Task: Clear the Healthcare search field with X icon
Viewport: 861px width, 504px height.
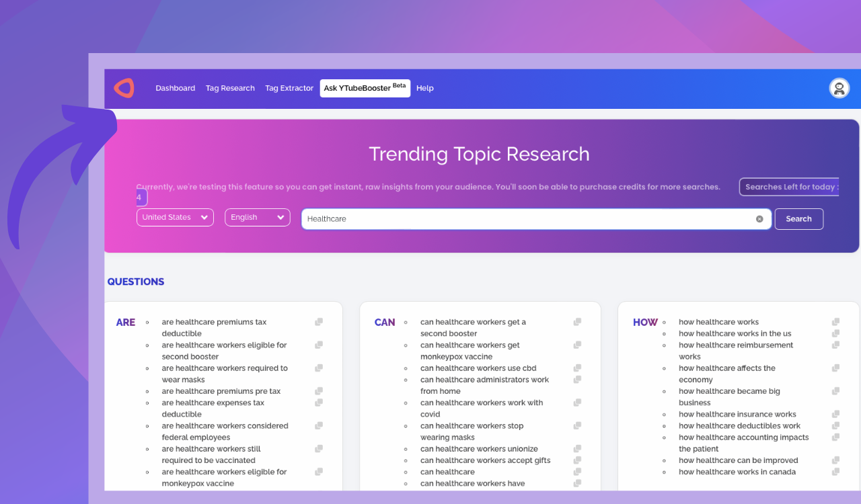Action: (759, 219)
